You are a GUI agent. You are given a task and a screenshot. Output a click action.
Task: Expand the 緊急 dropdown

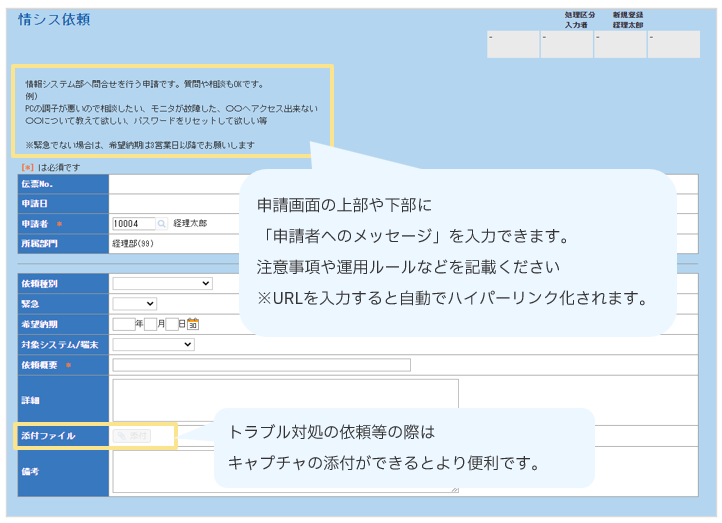(134, 304)
